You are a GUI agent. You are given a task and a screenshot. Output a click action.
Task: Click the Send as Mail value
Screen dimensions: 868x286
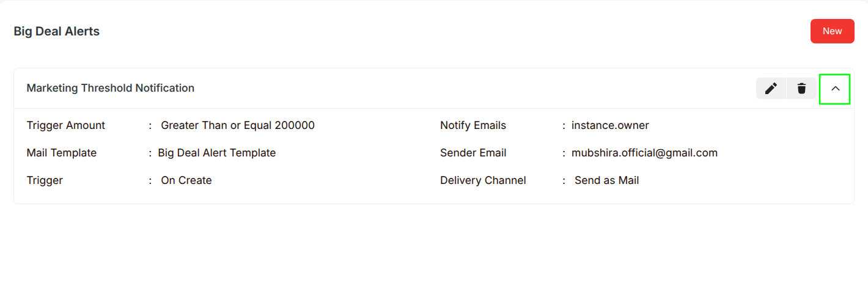(606, 180)
